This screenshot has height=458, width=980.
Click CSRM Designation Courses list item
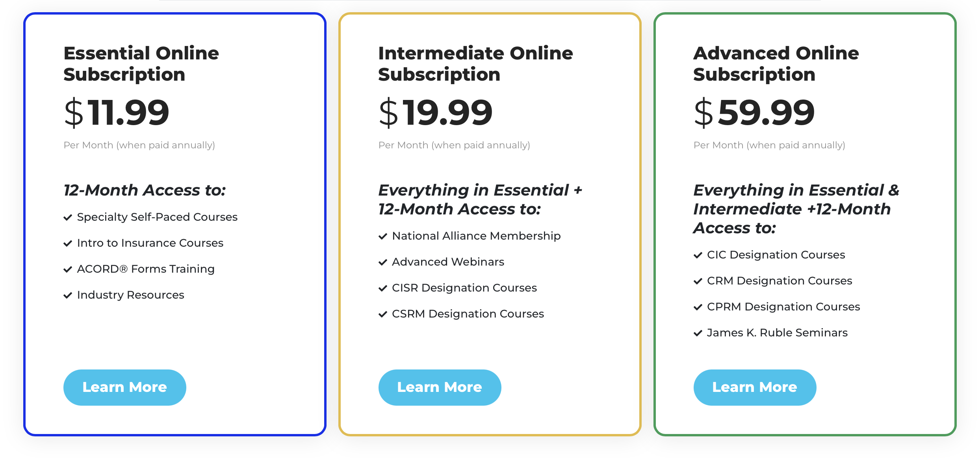pos(461,314)
